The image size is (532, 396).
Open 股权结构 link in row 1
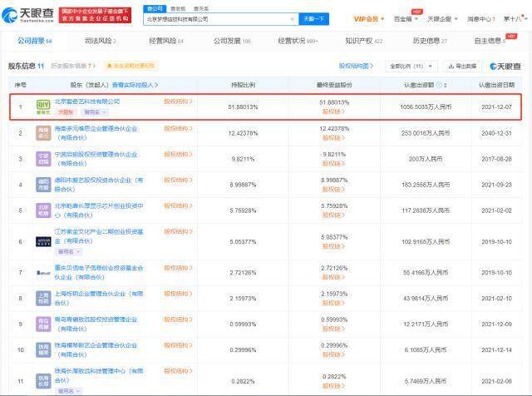[178, 101]
